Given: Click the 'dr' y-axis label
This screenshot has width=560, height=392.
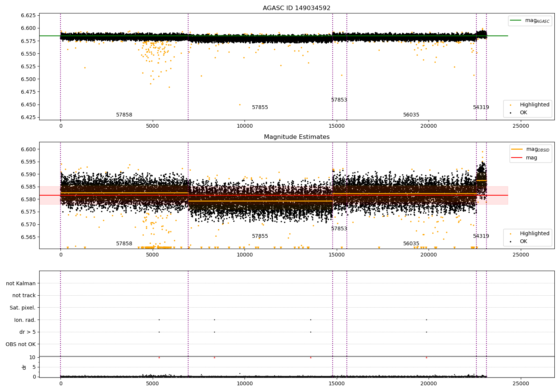Looking at the screenshot, I should pyautogui.click(x=24, y=367).
